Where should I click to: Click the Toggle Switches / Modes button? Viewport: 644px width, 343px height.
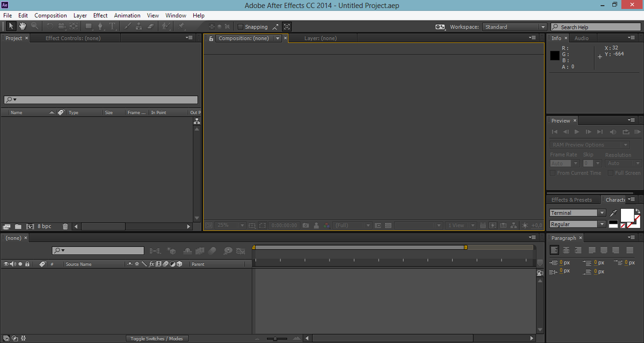pyautogui.click(x=156, y=338)
